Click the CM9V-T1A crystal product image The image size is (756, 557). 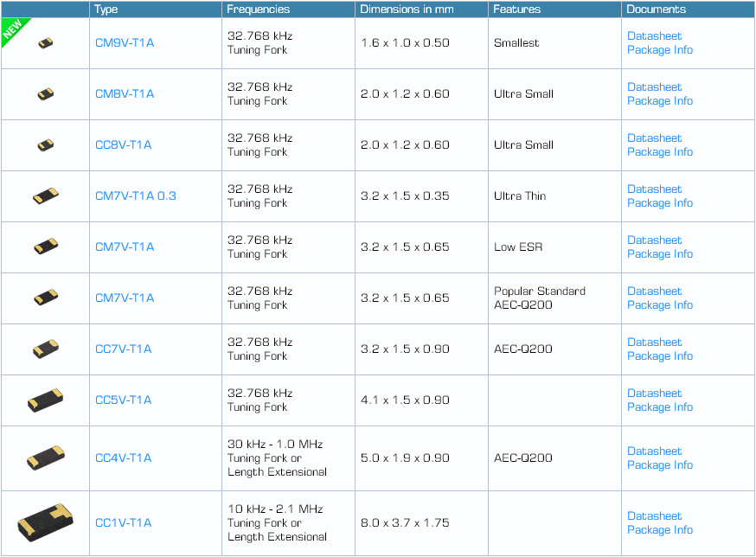(47, 43)
